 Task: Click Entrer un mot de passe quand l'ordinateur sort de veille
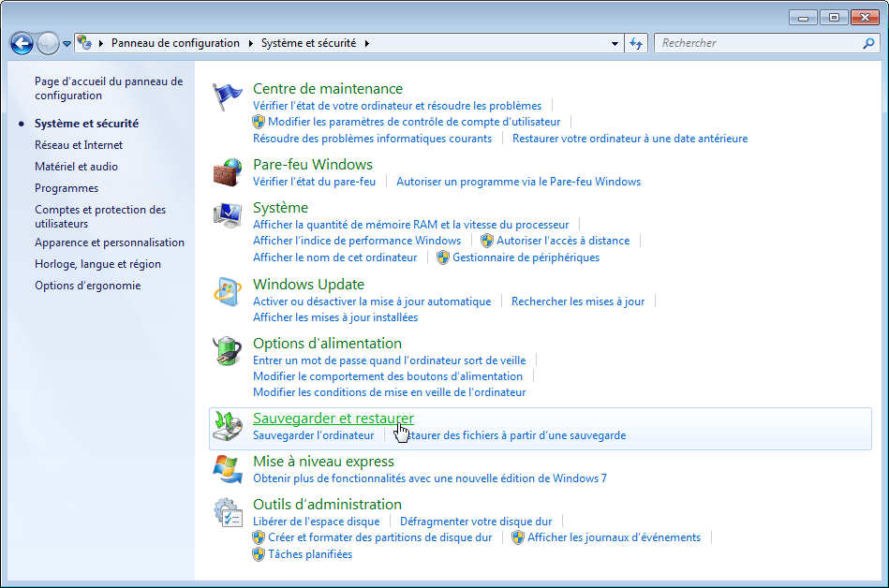pyautogui.click(x=390, y=360)
